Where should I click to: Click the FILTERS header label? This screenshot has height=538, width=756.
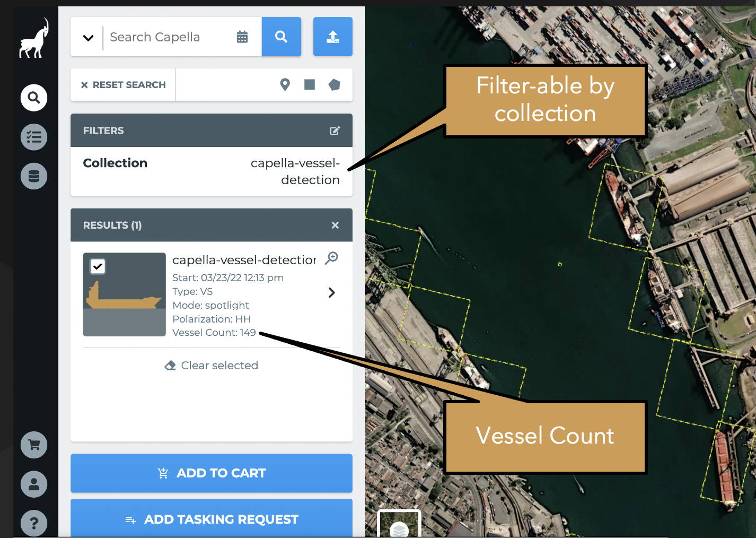coord(103,131)
